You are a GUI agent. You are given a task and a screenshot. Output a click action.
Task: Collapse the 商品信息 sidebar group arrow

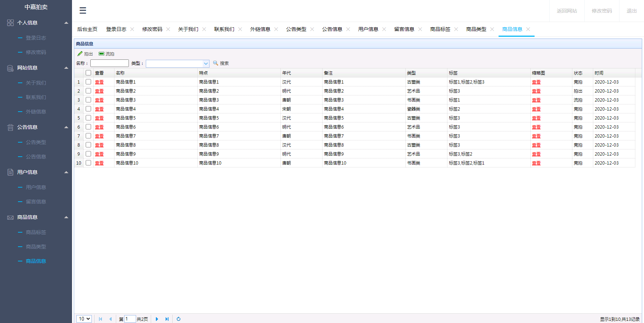66,217
